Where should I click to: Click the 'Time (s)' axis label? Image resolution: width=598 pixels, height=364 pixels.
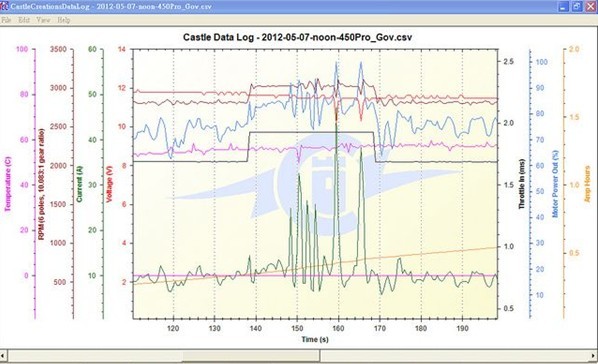point(315,339)
